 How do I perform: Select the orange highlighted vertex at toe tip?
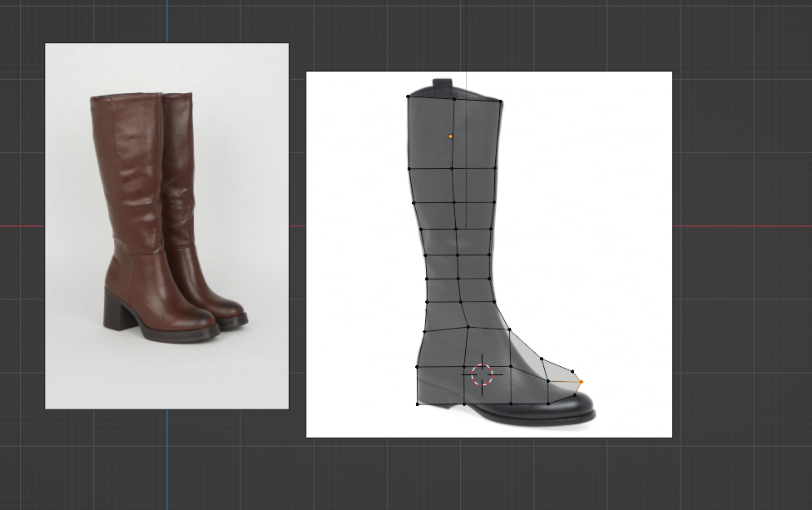click(x=581, y=382)
